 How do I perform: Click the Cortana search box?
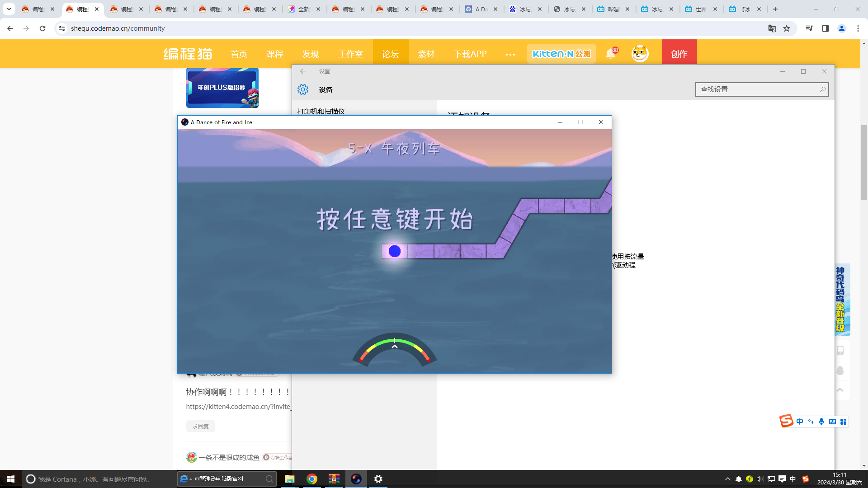click(99, 479)
